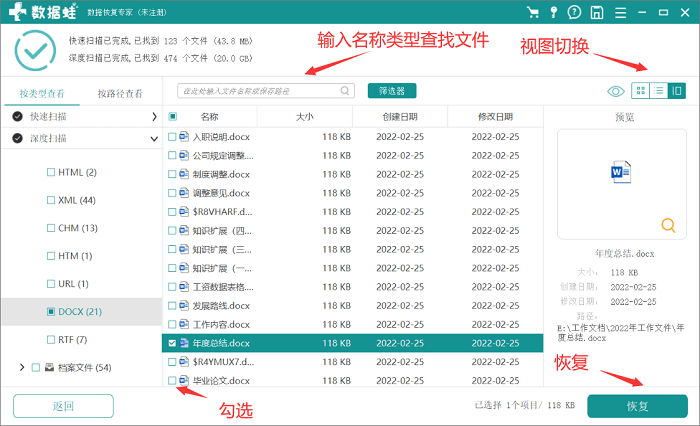
Task: Select the 知识扩展 (四 file row
Action: pos(353,230)
